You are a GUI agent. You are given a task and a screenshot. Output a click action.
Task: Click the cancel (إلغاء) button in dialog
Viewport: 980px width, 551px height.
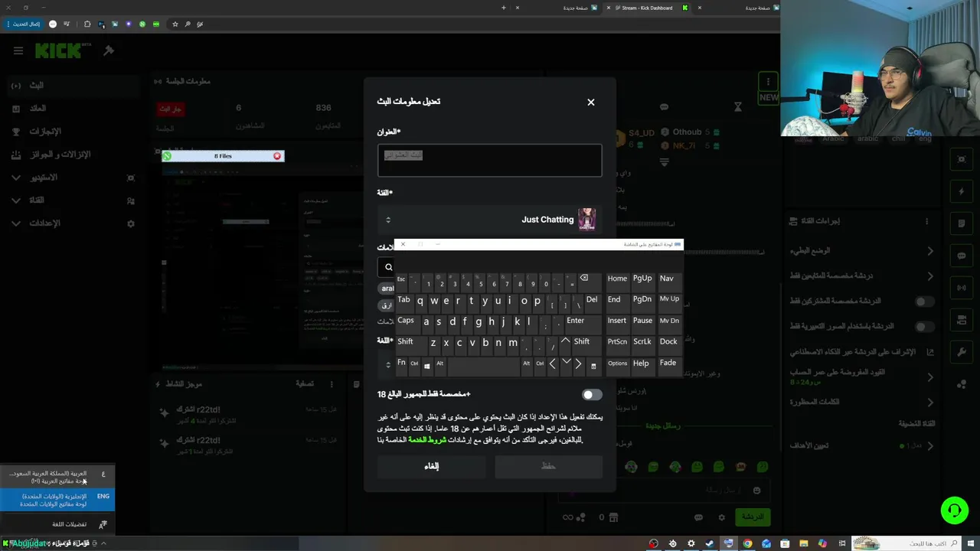click(x=432, y=466)
